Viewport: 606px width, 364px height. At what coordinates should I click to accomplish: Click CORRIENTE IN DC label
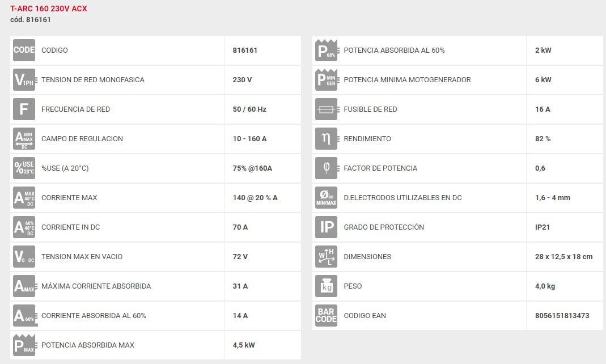click(71, 227)
